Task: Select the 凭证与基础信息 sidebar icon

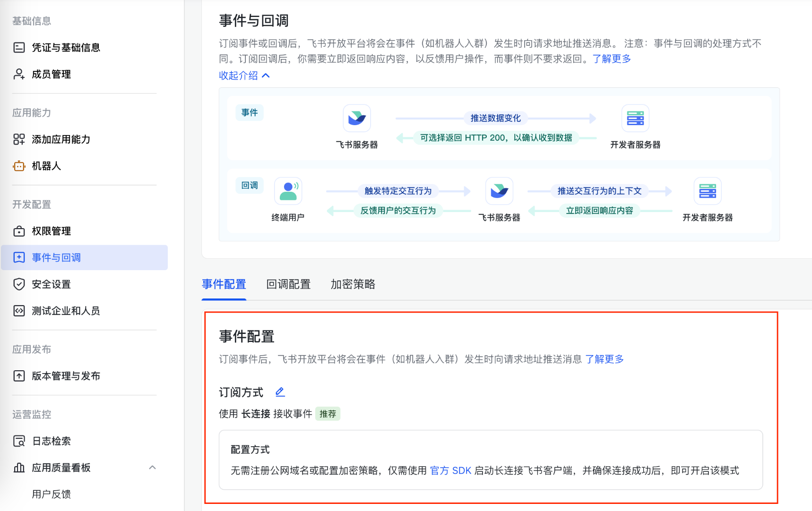Action: coord(19,47)
